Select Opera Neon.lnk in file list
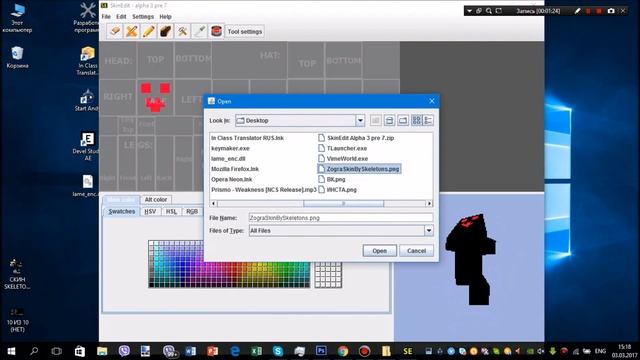 [231, 179]
